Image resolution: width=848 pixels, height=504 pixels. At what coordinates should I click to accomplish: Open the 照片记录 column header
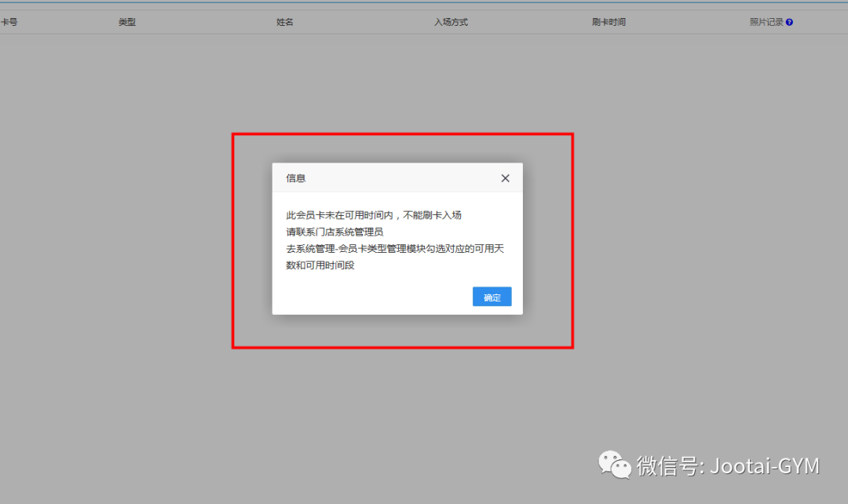click(x=766, y=22)
